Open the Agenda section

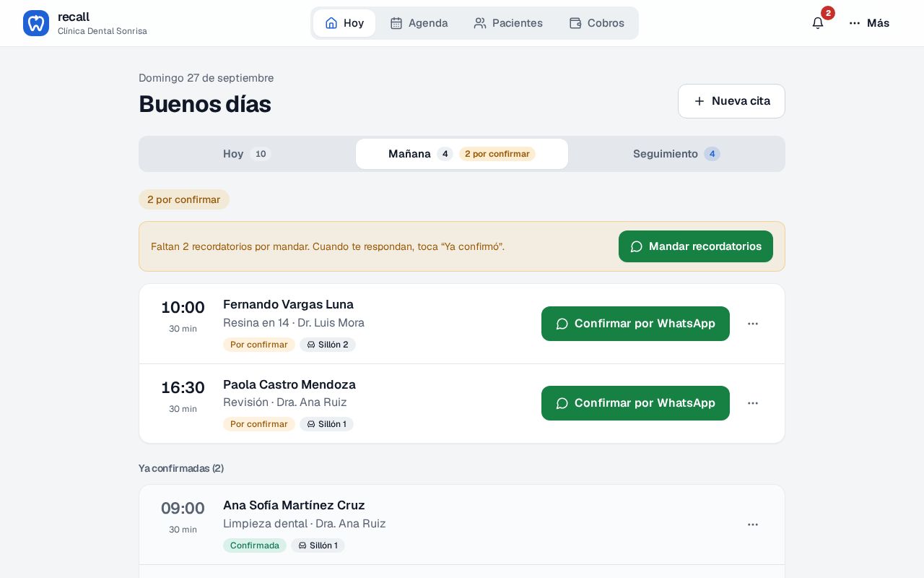419,23
